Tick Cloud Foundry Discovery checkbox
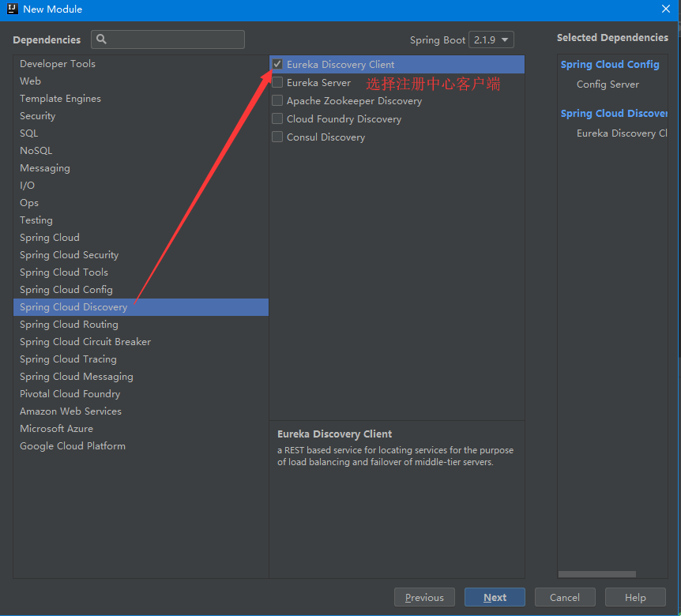The image size is (681, 616). 277,118
